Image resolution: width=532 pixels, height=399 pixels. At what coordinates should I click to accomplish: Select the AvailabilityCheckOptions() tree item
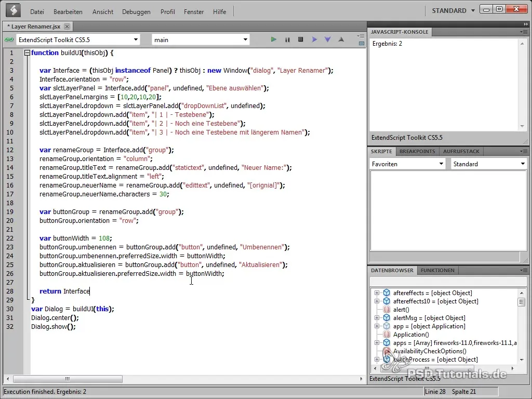coord(430,351)
